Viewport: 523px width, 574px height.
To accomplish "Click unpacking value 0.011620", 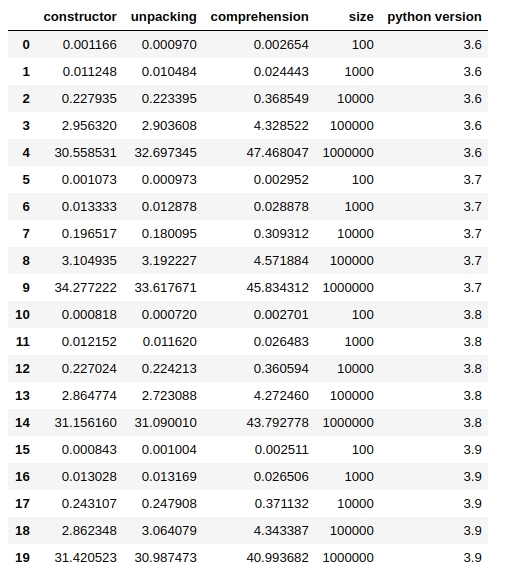I will [x=169, y=342].
